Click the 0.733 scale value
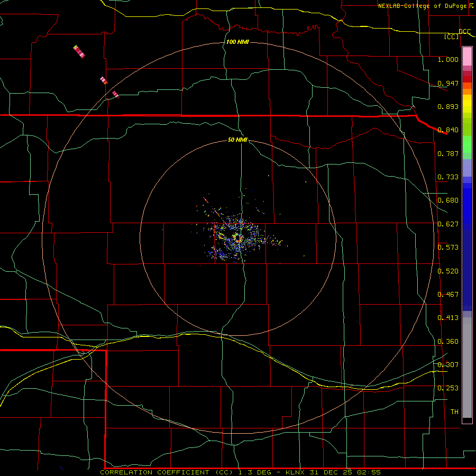Screen dimensions: 476x476 (448, 177)
